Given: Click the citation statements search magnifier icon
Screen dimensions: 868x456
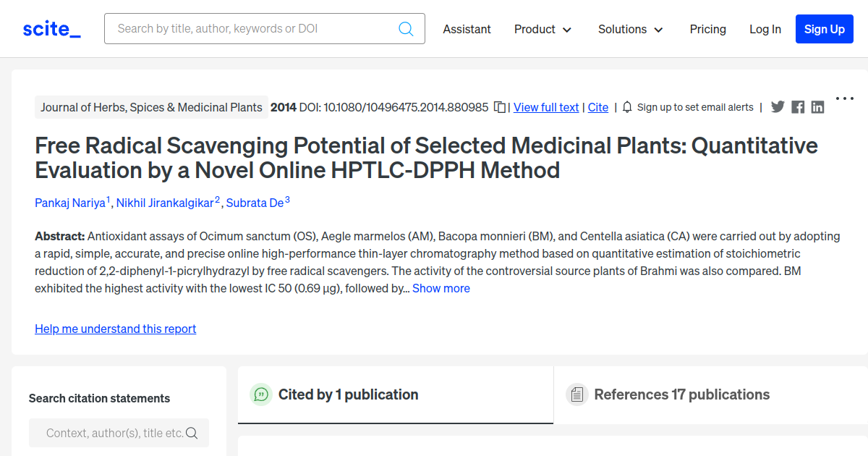Looking at the screenshot, I should point(192,433).
